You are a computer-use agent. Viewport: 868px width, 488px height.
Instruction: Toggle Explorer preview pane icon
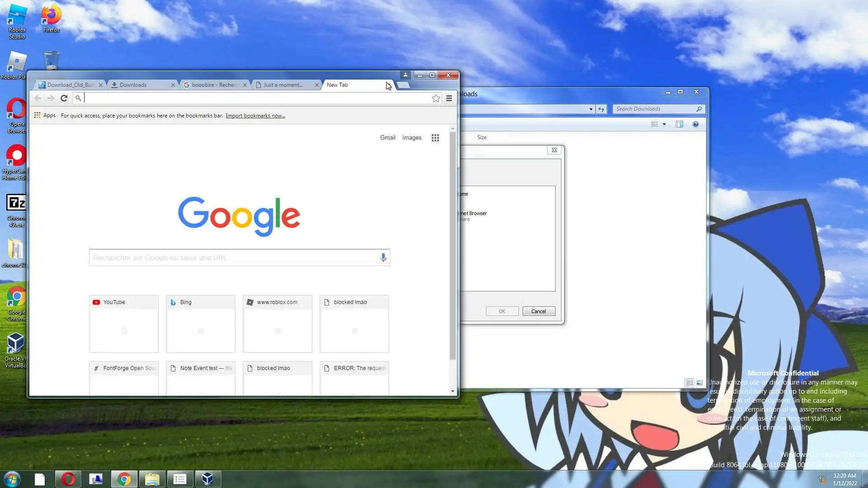pyautogui.click(x=679, y=124)
